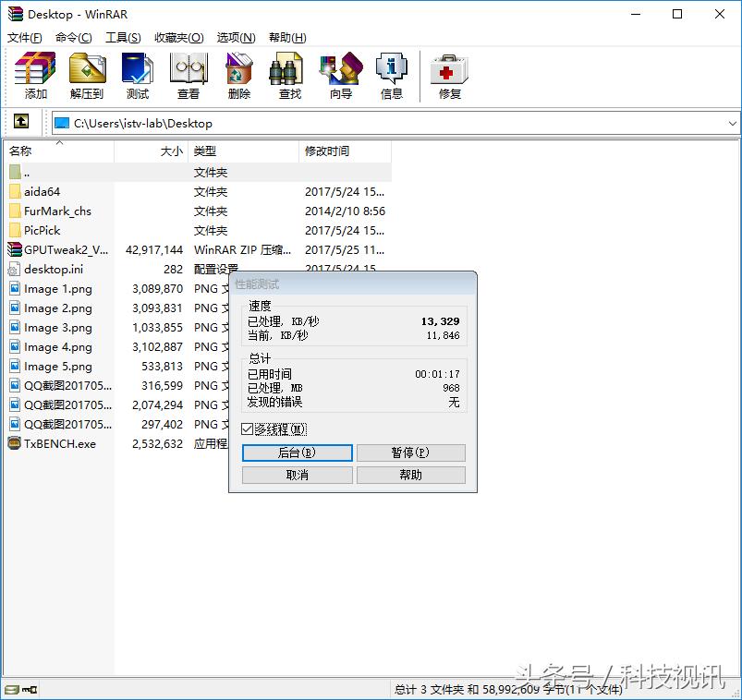Select the GPUTweak2 ZIP archive
This screenshot has width=742, height=700.
click(x=55, y=249)
